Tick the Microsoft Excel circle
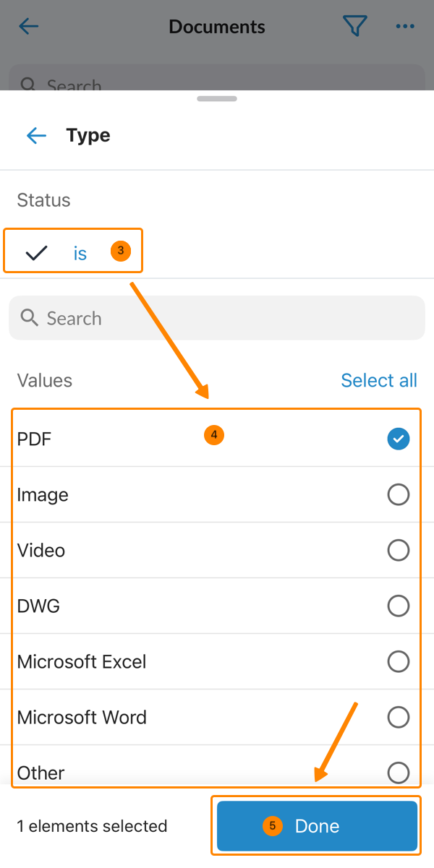 coord(398,661)
